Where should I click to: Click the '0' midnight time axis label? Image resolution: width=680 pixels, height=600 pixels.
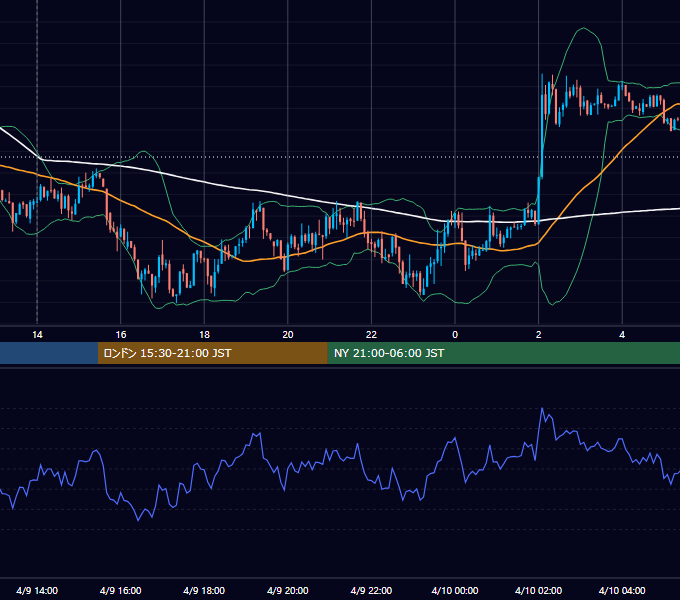pyautogui.click(x=455, y=335)
